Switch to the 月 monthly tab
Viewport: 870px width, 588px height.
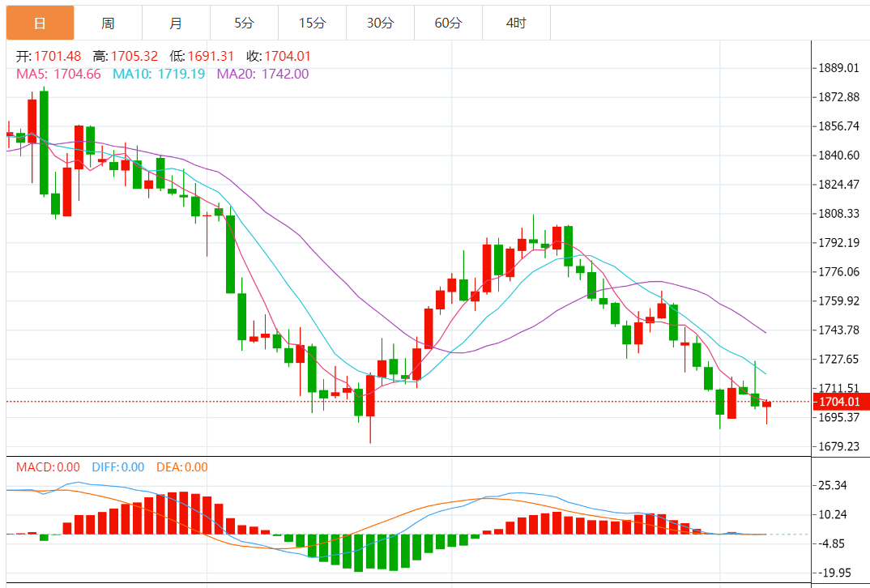point(177,23)
